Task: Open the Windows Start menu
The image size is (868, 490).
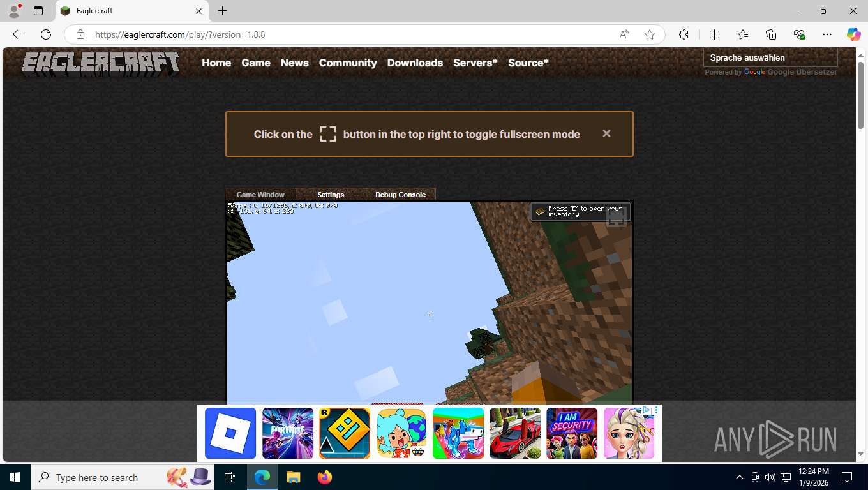Action: pyautogui.click(x=15, y=477)
